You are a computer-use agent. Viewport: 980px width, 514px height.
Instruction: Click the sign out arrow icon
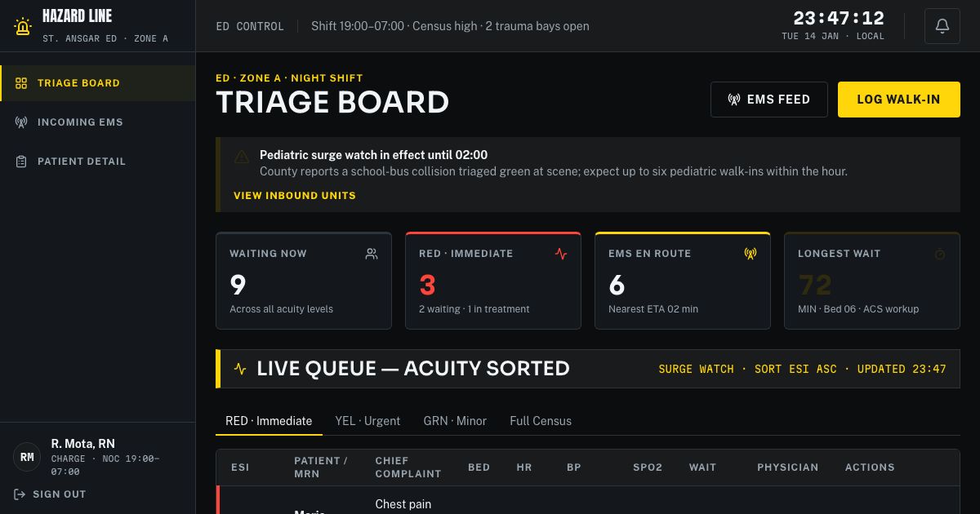tap(20, 494)
